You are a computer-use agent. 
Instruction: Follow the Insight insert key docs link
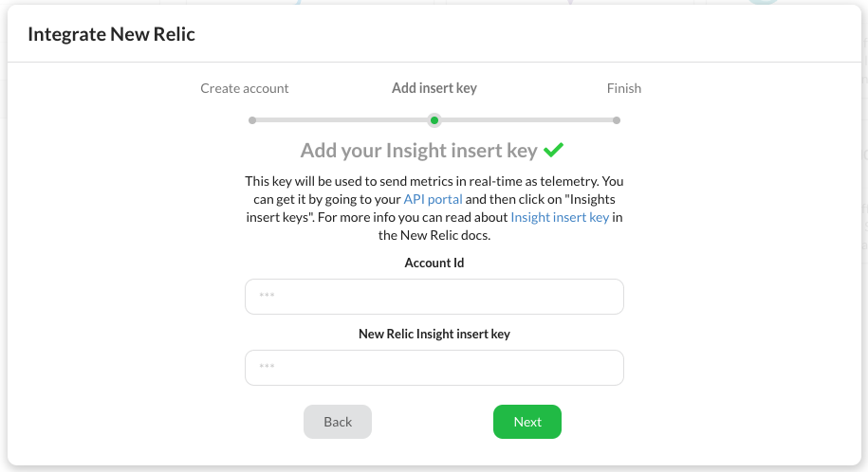click(560, 217)
